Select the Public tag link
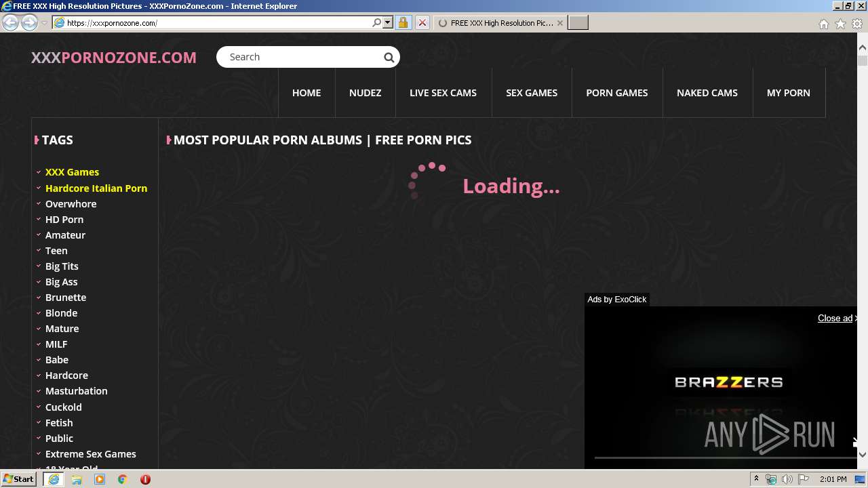The height and width of the screenshot is (488, 868). 59,439
